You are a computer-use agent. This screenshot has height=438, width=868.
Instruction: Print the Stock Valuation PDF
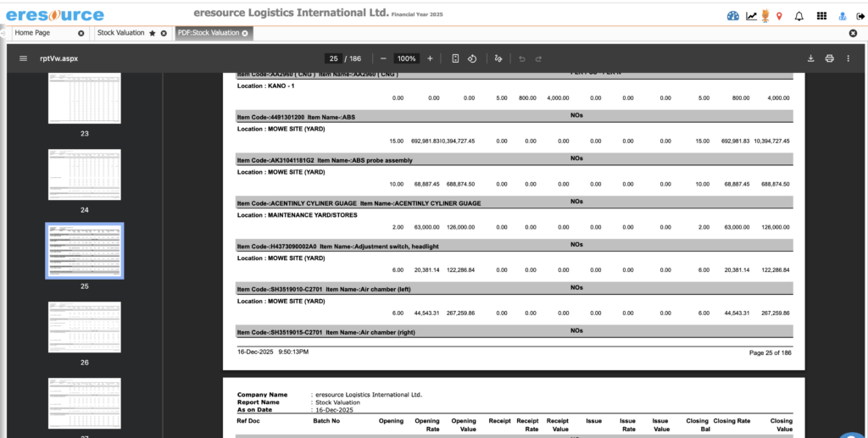[829, 58]
